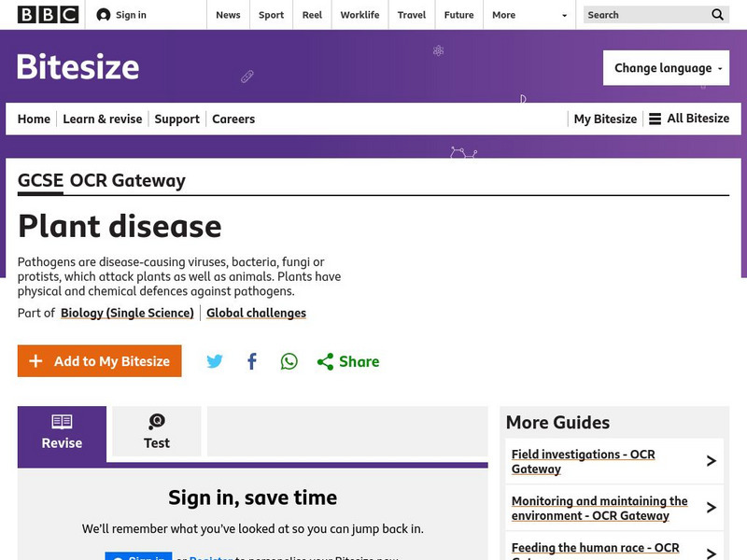Share page via WhatsApp
Screen dimensions: 747x560
click(x=289, y=361)
